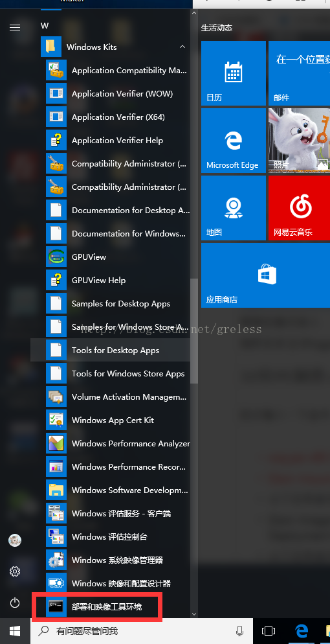The height and width of the screenshot is (644, 330).
Task: Open Windows 评估控制台 icon
Action: [x=56, y=537]
